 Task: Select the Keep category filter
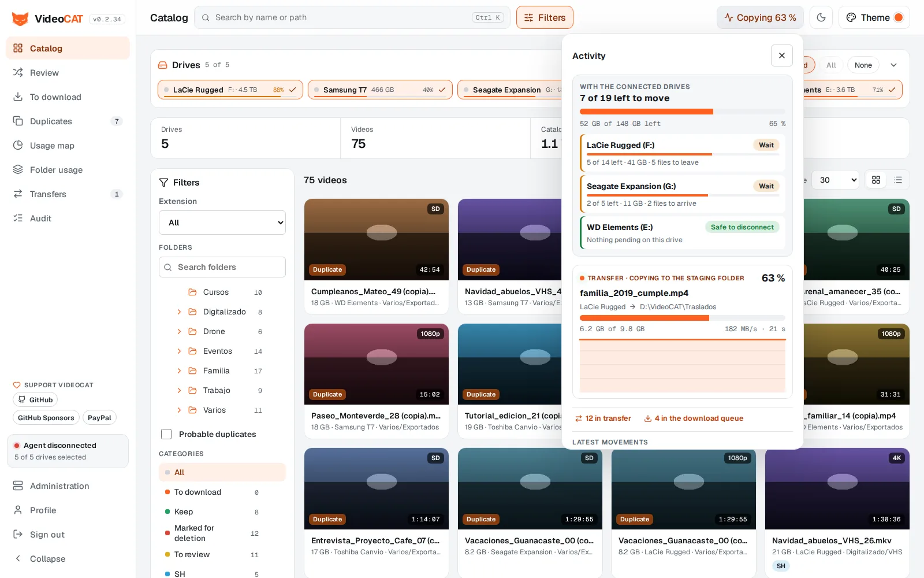point(222,512)
